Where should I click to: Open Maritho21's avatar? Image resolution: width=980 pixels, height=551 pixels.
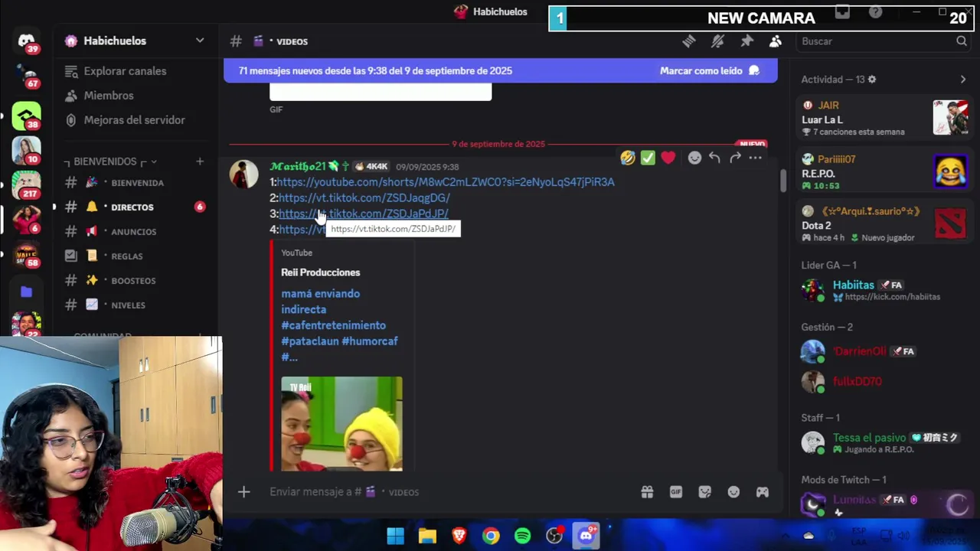(x=244, y=174)
